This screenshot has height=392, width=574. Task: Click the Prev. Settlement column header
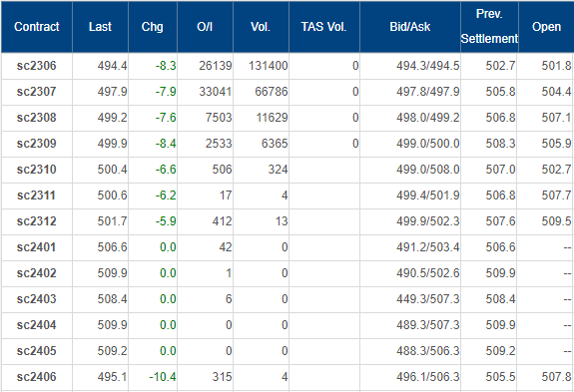[x=489, y=26]
